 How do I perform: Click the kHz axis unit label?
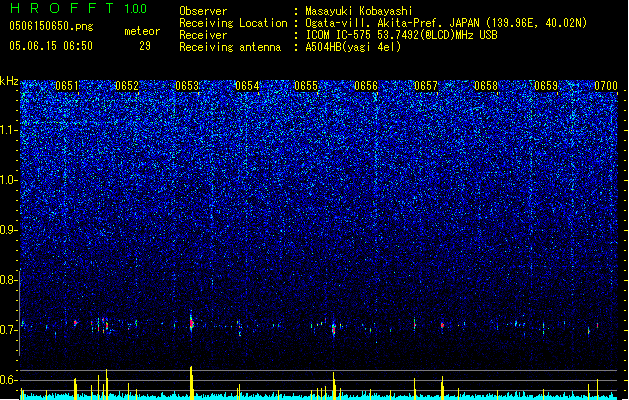(9, 81)
